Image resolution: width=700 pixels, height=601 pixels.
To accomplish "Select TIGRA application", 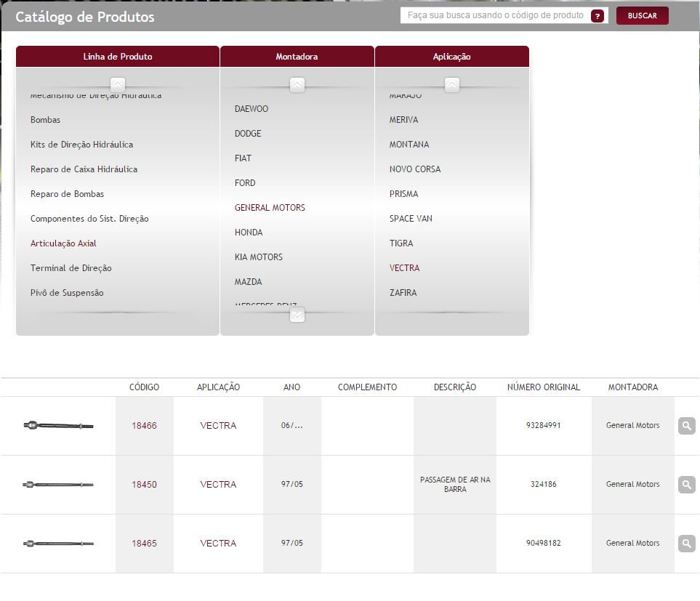I will [x=401, y=243].
